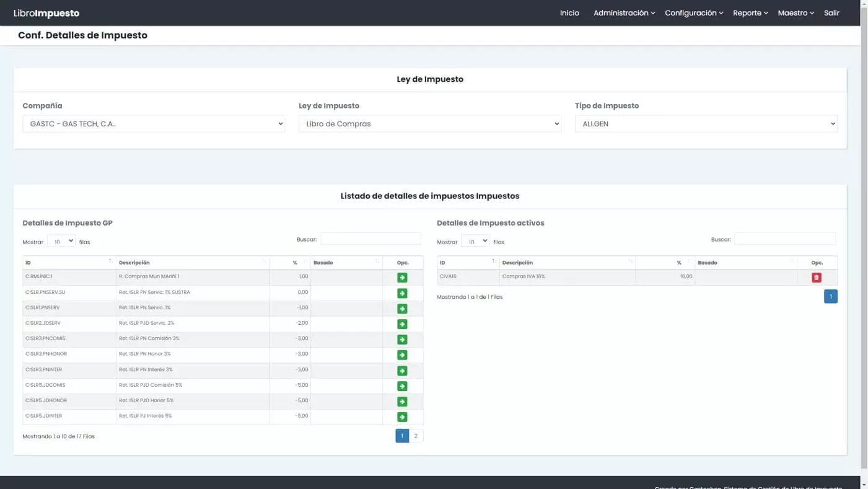Sort GP table by ID column

[x=69, y=263]
